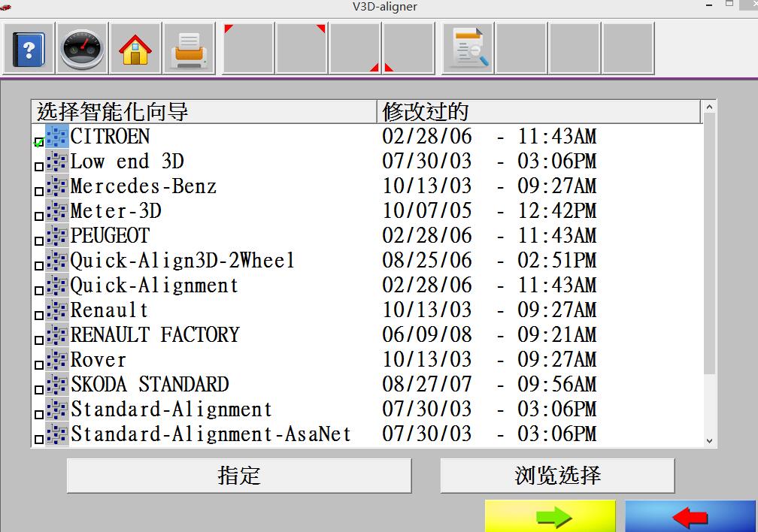Uncheck the CITROEN wizard checkbox
Viewport: 758px width, 532px height.
39,142
